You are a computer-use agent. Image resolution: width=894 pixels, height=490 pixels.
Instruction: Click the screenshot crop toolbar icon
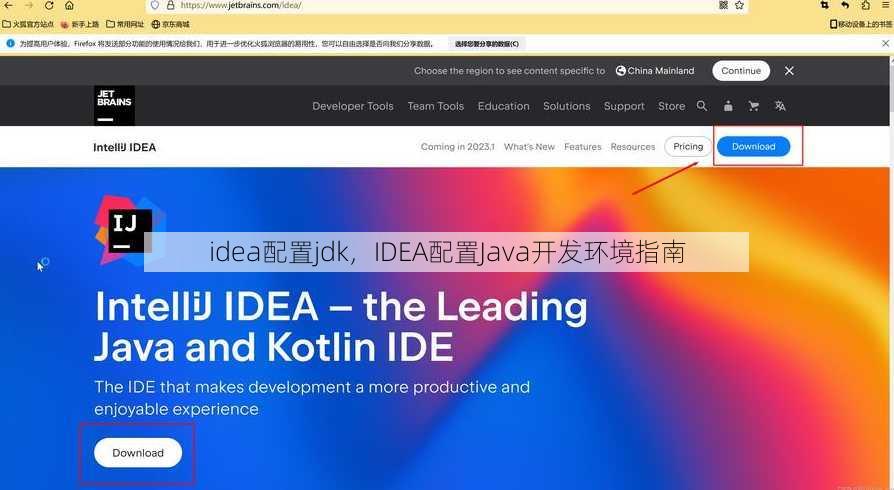click(824, 5)
